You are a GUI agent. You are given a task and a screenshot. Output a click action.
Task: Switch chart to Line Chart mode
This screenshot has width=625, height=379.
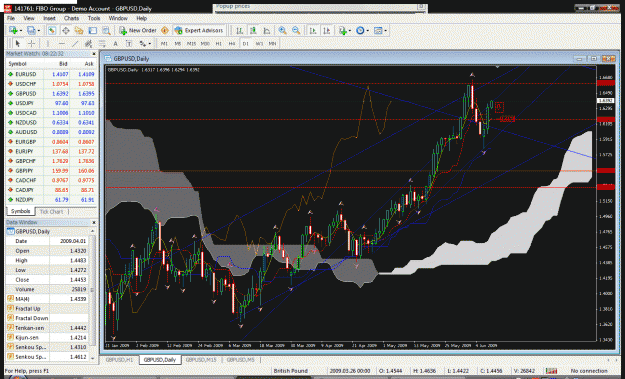[x=266, y=30]
